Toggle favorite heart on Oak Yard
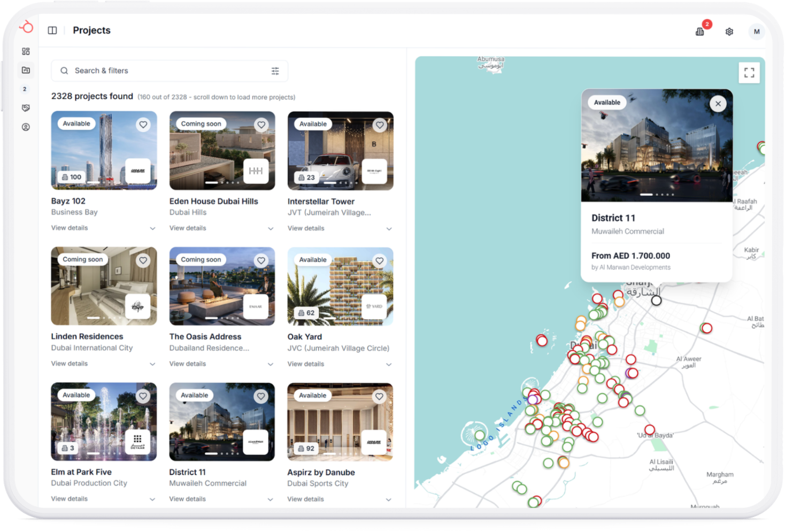The height and width of the screenshot is (532, 785). coord(380,261)
